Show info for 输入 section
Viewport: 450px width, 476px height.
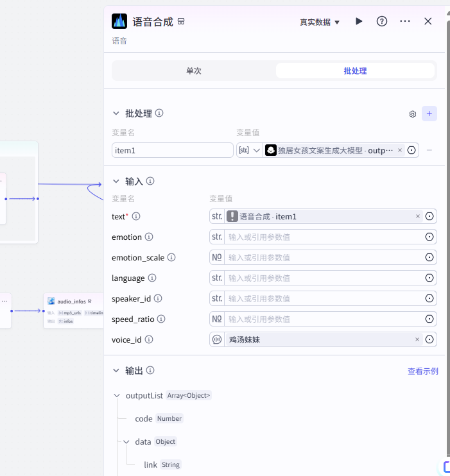click(x=150, y=181)
